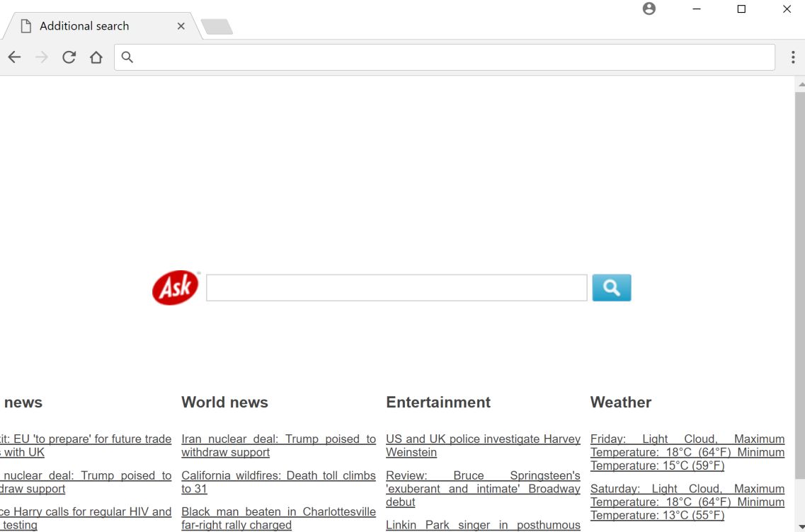Maximize the browser window
This screenshot has height=532, width=805.
(741, 8)
